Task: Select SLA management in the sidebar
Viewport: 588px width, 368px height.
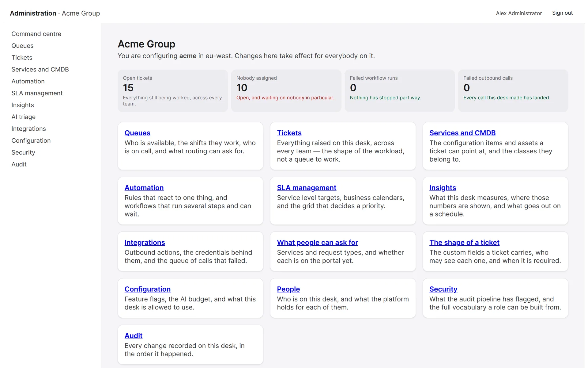Action: pos(37,93)
